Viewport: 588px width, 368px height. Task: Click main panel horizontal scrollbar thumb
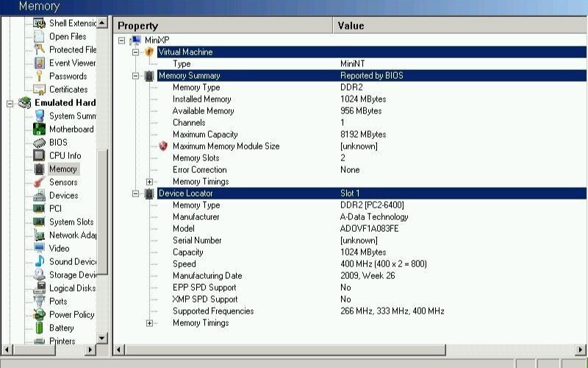click(285, 350)
